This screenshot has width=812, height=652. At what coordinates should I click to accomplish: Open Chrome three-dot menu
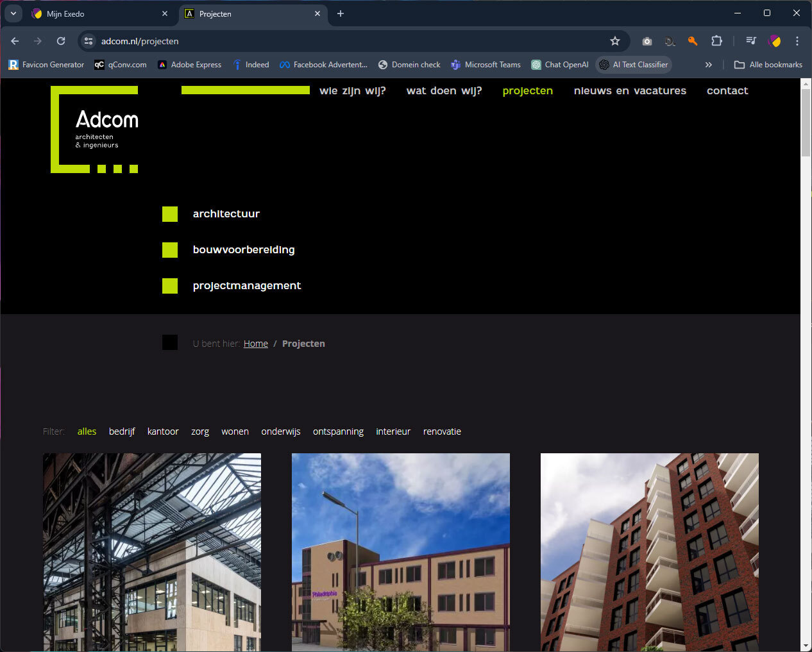click(797, 41)
